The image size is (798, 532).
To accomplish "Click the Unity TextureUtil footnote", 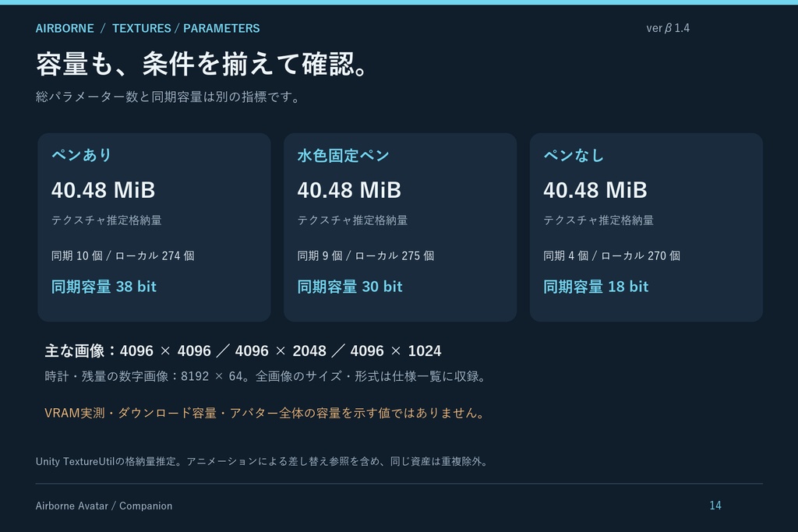I will click(x=263, y=461).
